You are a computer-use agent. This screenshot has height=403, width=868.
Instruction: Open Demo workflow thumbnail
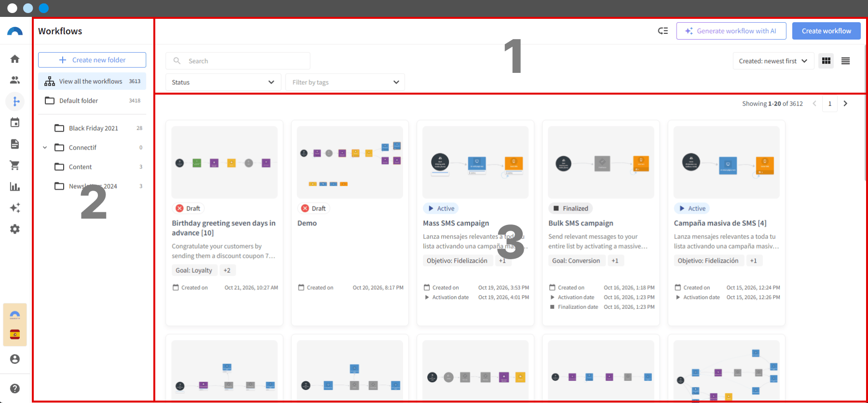[x=350, y=162]
